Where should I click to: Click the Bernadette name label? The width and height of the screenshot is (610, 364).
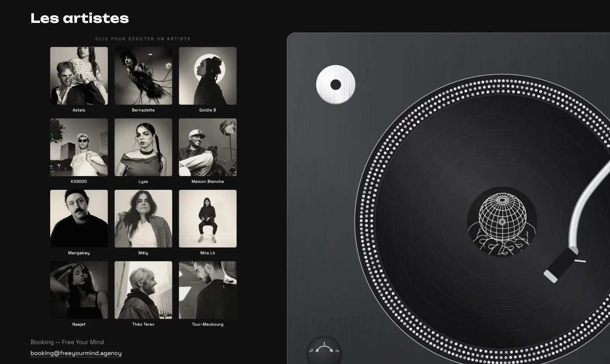click(143, 110)
